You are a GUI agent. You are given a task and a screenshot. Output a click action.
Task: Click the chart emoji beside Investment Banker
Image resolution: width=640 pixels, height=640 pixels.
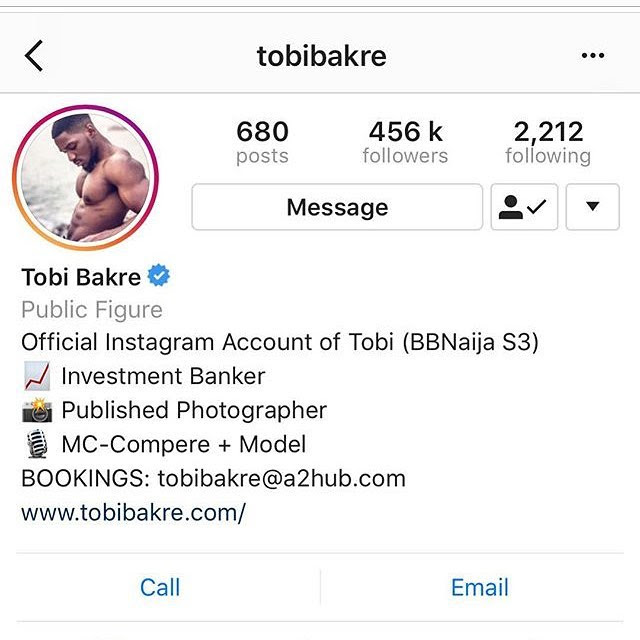(37, 376)
